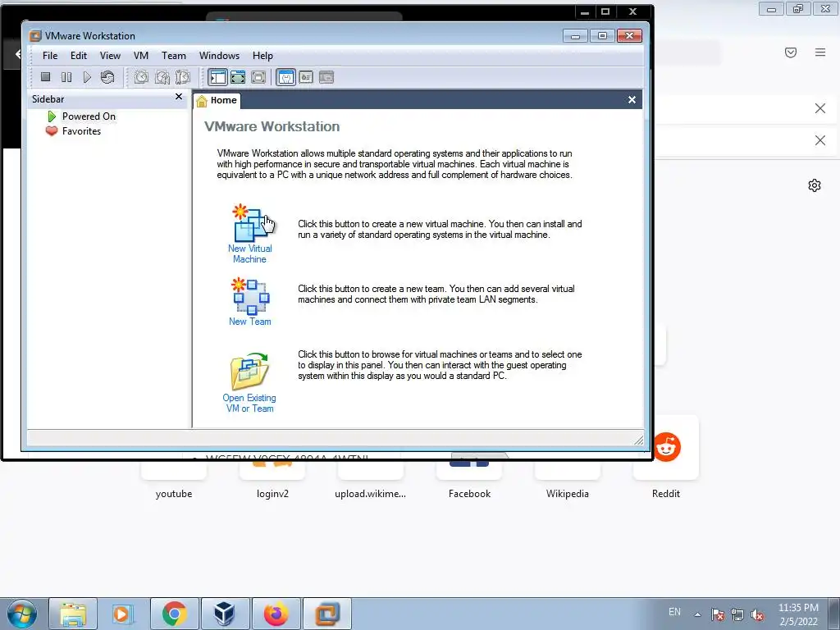Click the Reset VM toolbar icon
Image resolution: width=840 pixels, height=630 pixels.
point(107,77)
